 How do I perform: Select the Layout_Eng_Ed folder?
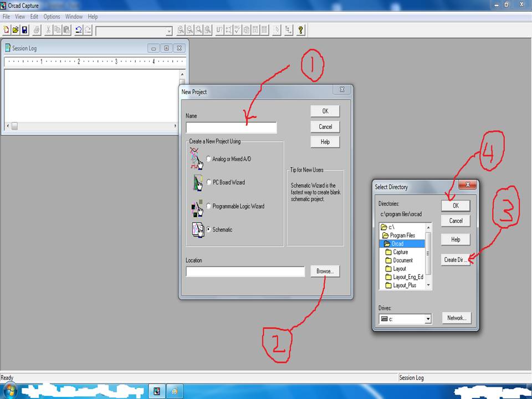tap(405, 277)
